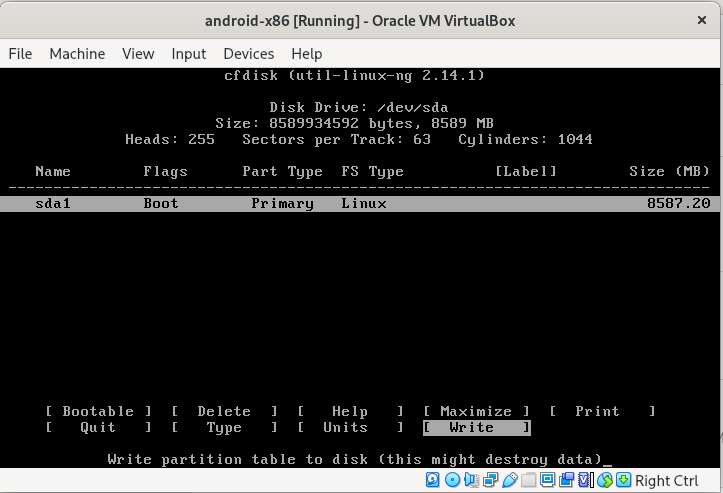Open the Help menu in menu bar
The height and width of the screenshot is (493, 723).
306,54
